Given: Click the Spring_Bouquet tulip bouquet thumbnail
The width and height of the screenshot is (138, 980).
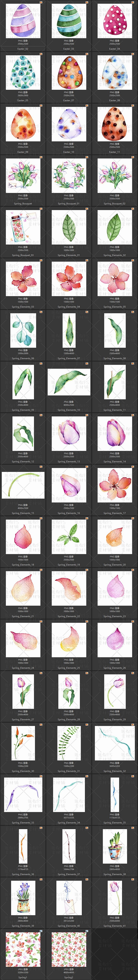Looking at the screenshot, I should coord(23,176).
